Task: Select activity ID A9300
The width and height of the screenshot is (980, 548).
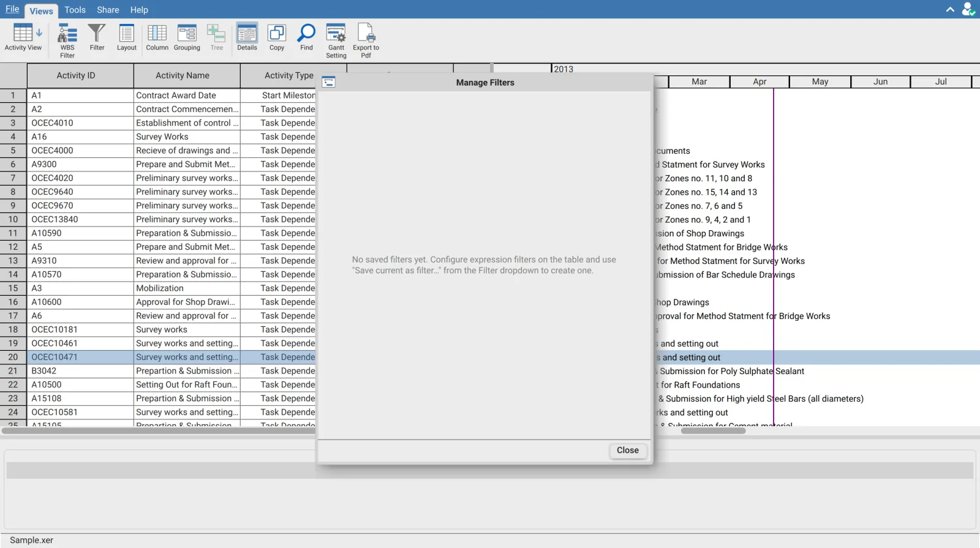Action: click(80, 164)
